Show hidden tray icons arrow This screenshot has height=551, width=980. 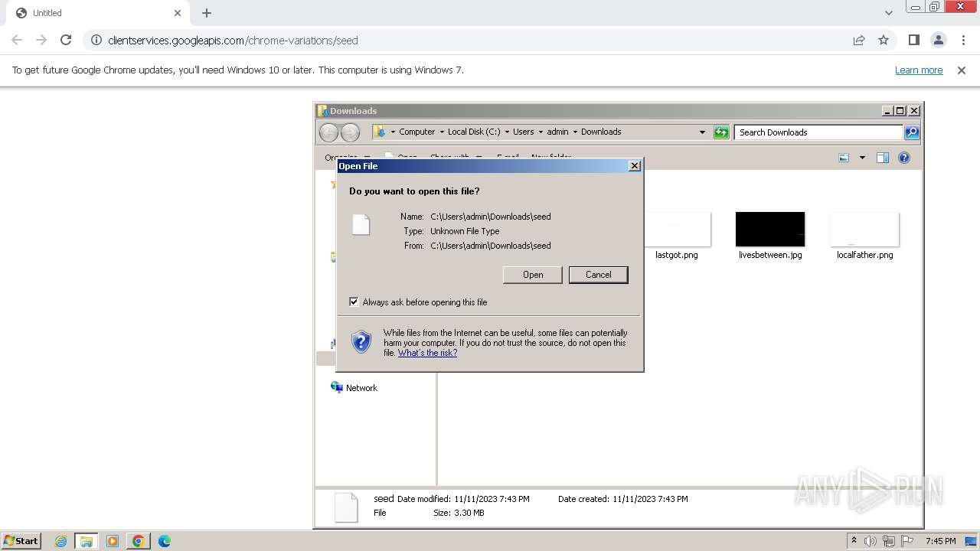[x=854, y=540]
